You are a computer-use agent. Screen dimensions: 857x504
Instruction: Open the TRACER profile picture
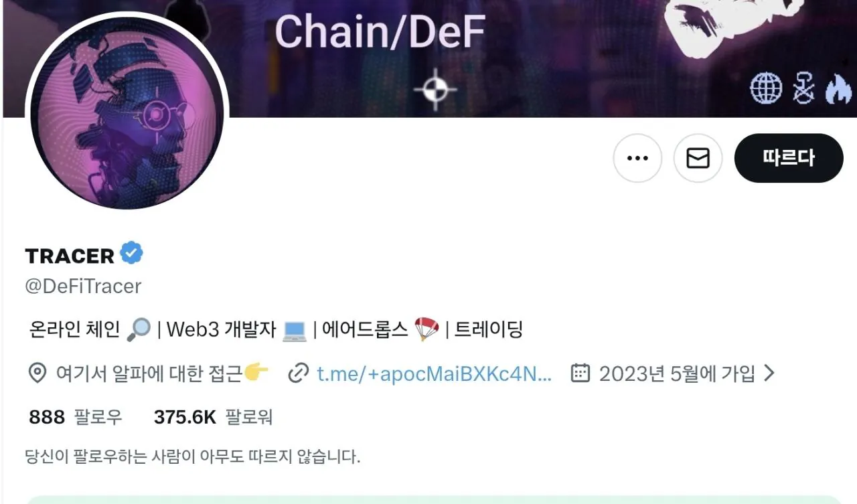pos(127,111)
